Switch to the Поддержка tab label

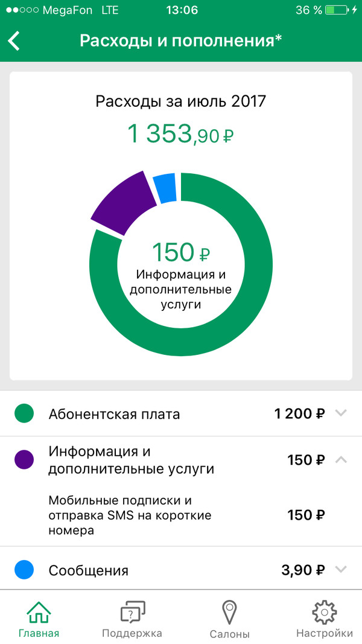coord(132,633)
